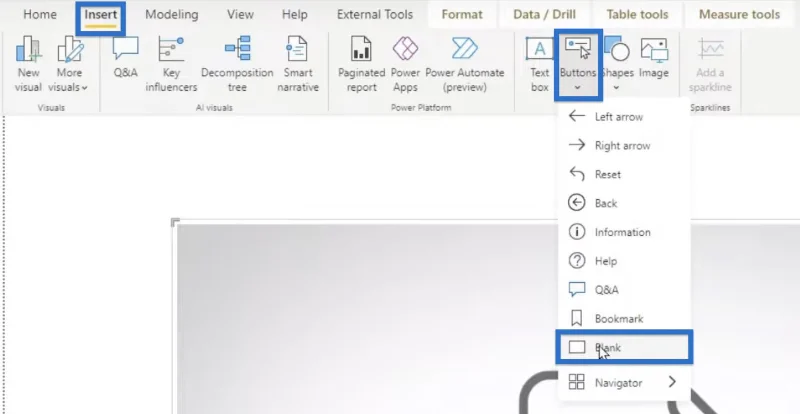Add a Q&A visual from ribbon

click(126, 58)
